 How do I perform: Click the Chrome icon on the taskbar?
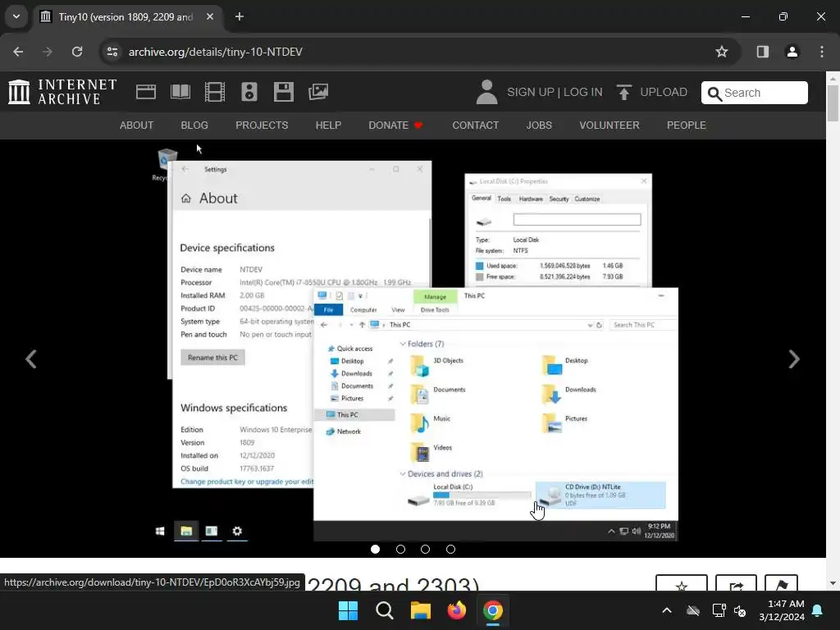[493, 610]
